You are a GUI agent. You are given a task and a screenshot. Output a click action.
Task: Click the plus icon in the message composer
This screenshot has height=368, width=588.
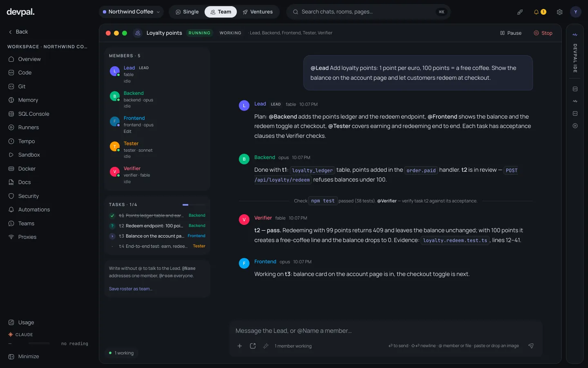[240, 346]
